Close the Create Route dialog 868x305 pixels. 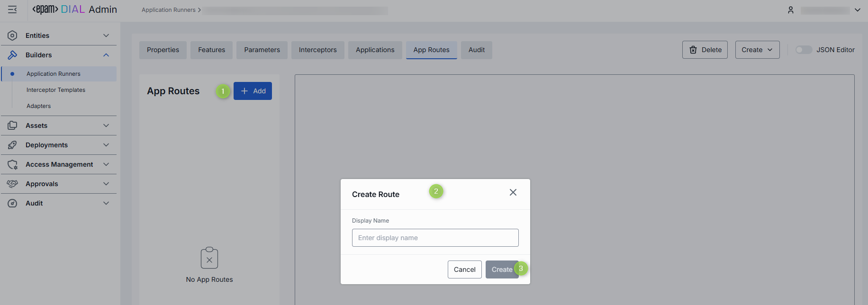pos(513,192)
